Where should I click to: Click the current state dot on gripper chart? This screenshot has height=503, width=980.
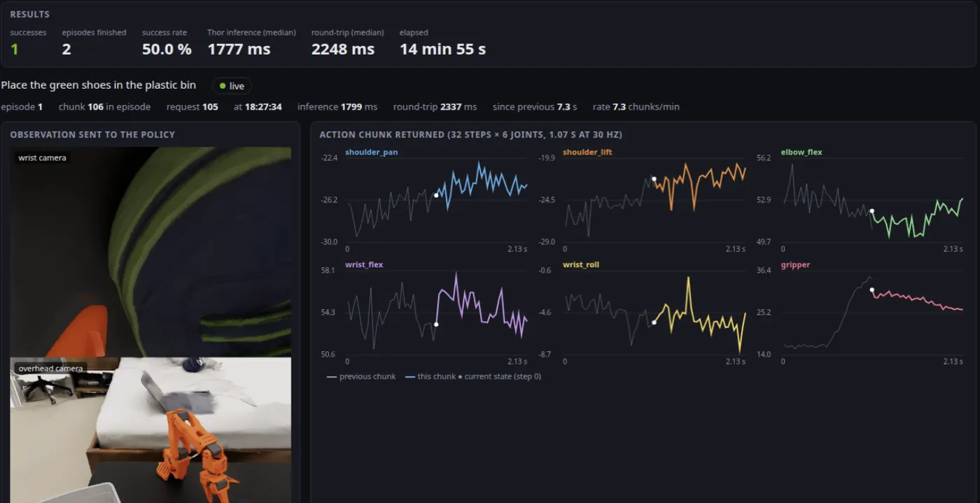(x=871, y=290)
